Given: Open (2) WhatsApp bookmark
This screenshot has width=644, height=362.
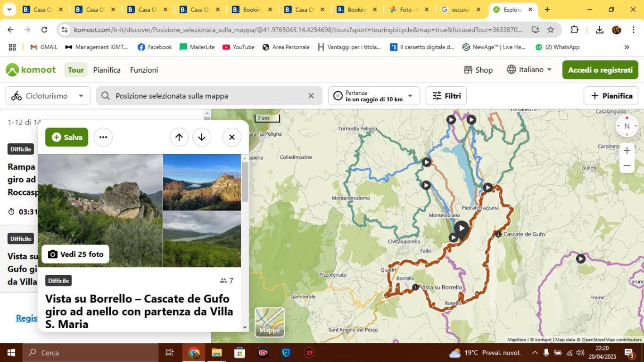Looking at the screenshot, I should pos(557,47).
